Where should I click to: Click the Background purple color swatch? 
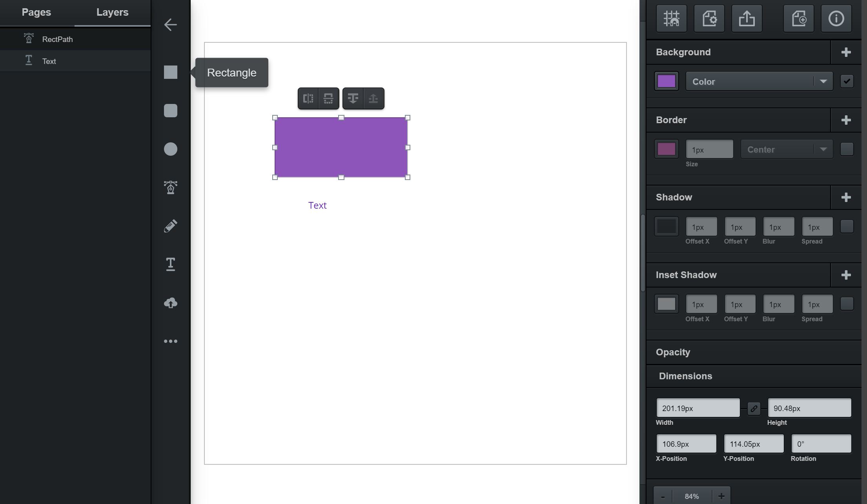pos(667,80)
